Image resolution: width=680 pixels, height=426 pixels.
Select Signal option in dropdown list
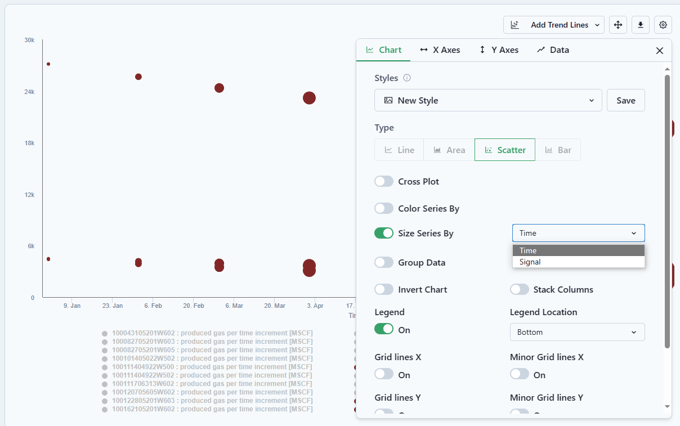pos(531,262)
